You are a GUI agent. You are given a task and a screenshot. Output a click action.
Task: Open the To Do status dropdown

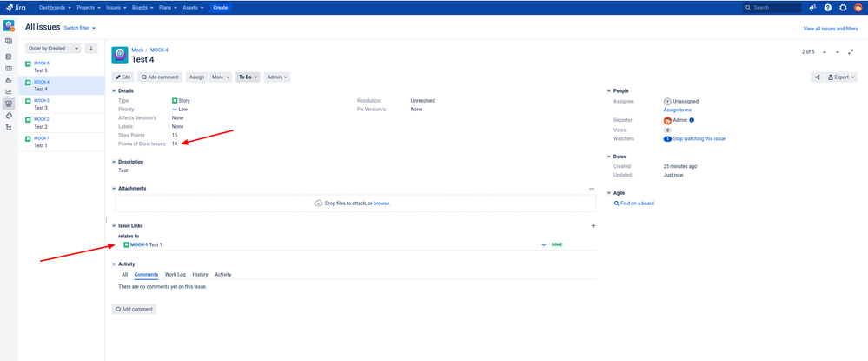(248, 77)
